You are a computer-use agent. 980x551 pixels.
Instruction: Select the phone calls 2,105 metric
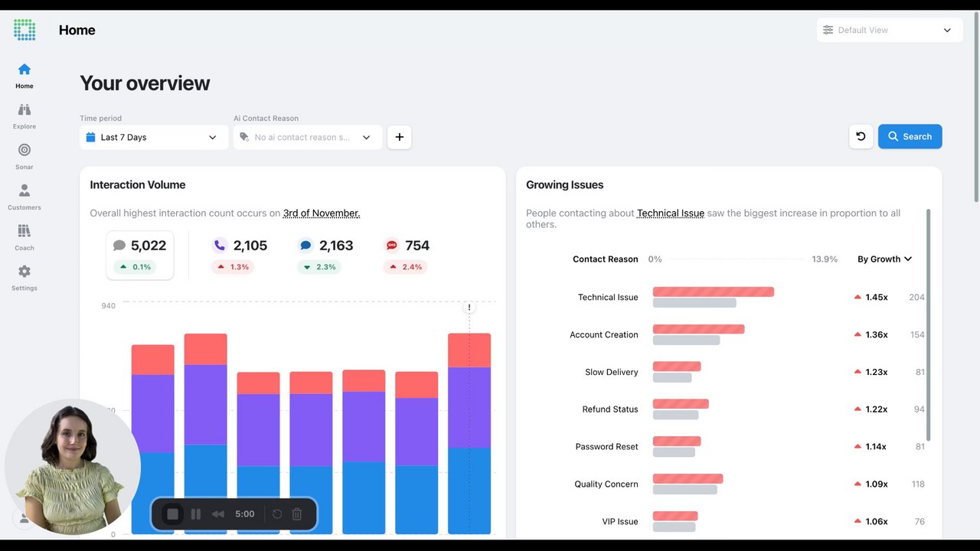240,255
